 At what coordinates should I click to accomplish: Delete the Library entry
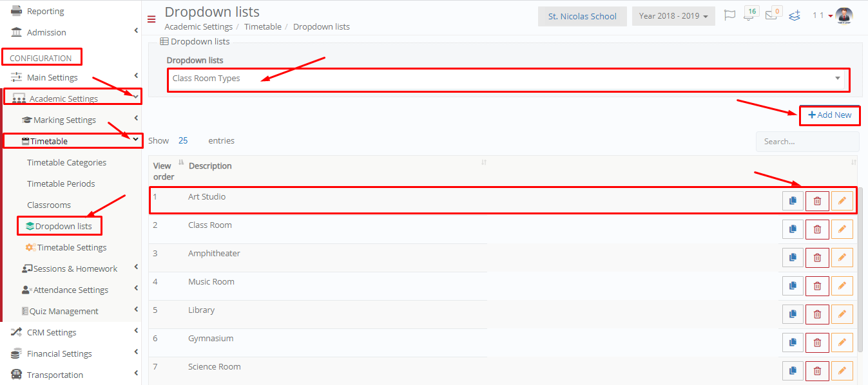(x=817, y=314)
